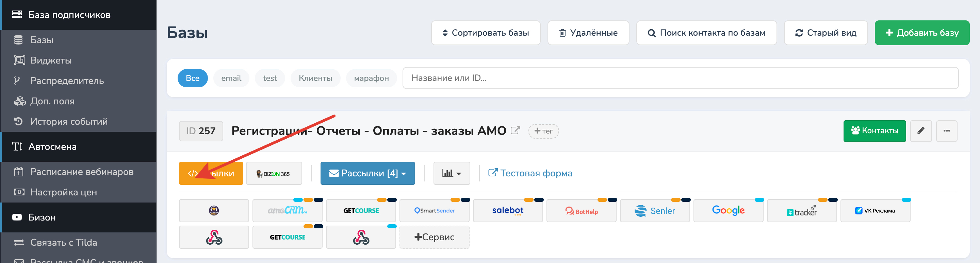
Task: Open Виджеты in the sidebar
Action: tap(51, 60)
